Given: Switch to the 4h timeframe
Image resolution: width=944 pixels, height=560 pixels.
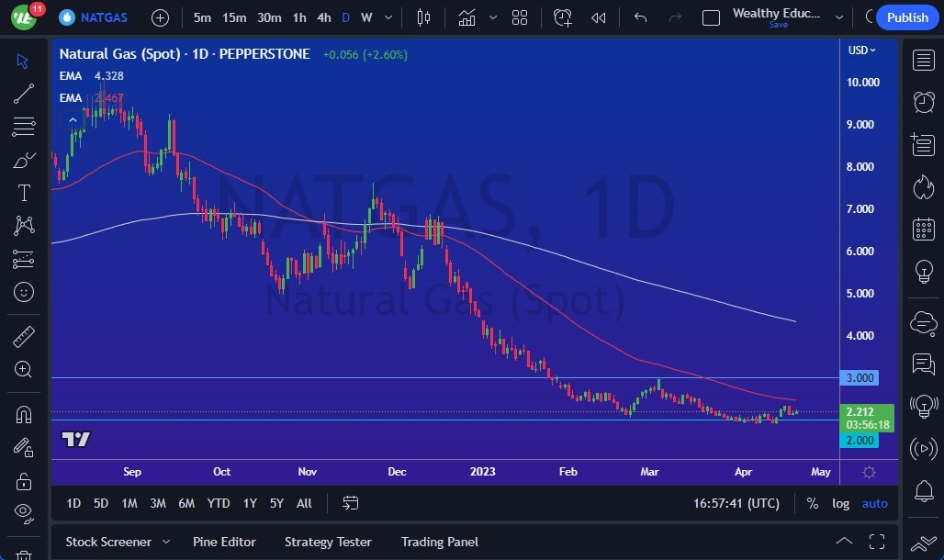Looking at the screenshot, I should [324, 18].
